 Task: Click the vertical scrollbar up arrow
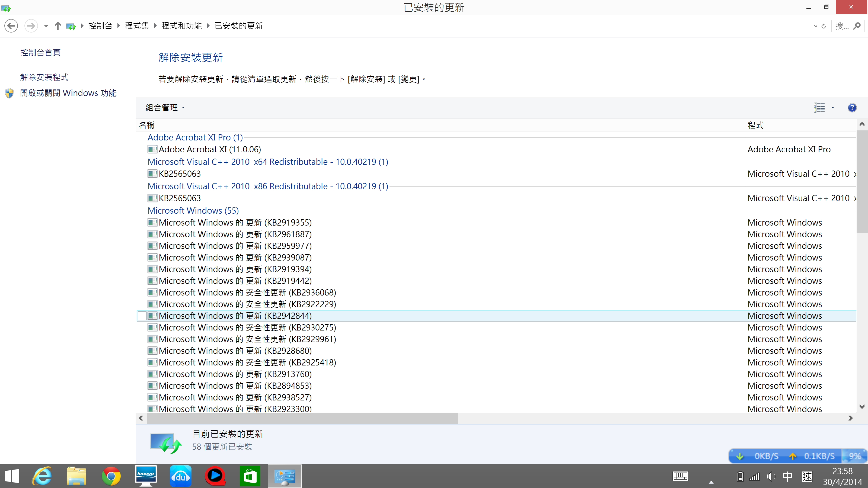[862, 125]
